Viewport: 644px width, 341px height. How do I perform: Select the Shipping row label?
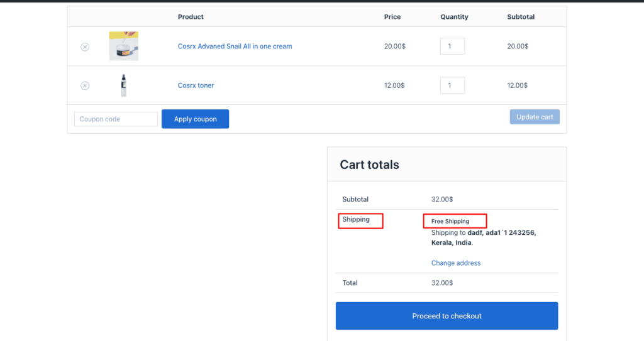pyautogui.click(x=356, y=220)
